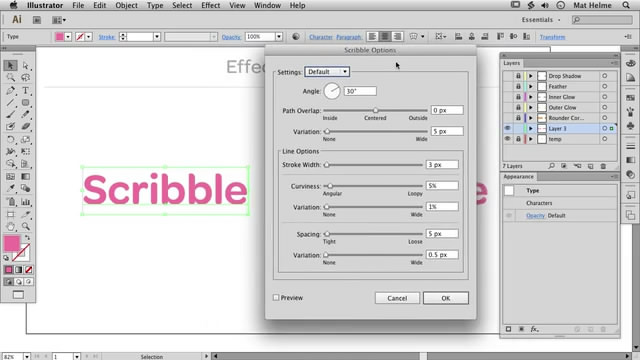Unlock the Feather layer
640x360 pixels.
[x=518, y=87]
